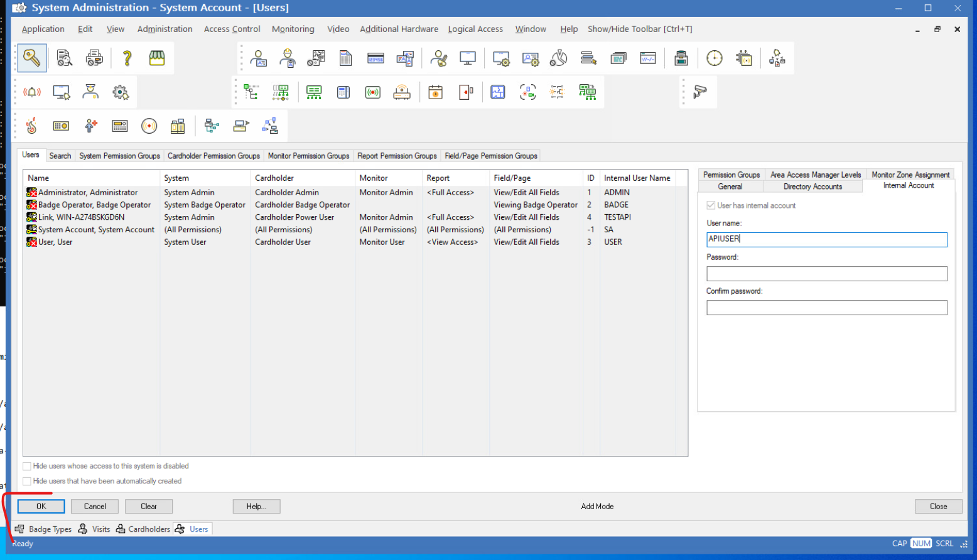Viewport: 977px width, 560px height.
Task: Click the worker with hard hat icon
Action: tap(288, 58)
